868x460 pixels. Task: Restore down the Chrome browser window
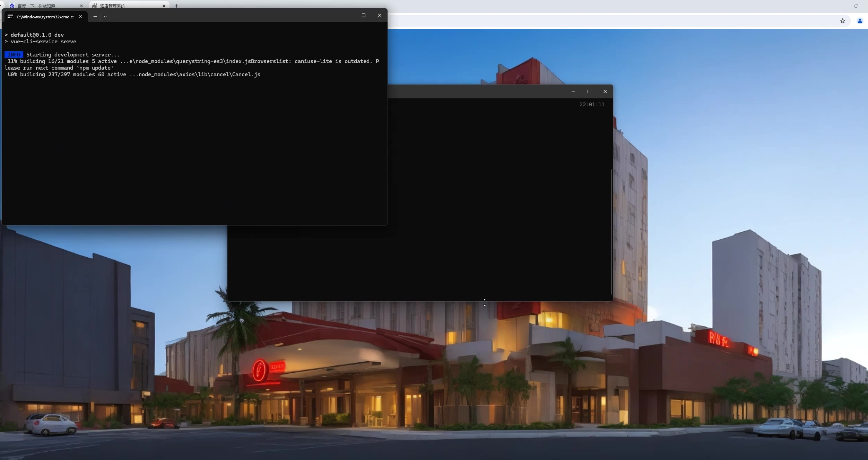click(856, 6)
